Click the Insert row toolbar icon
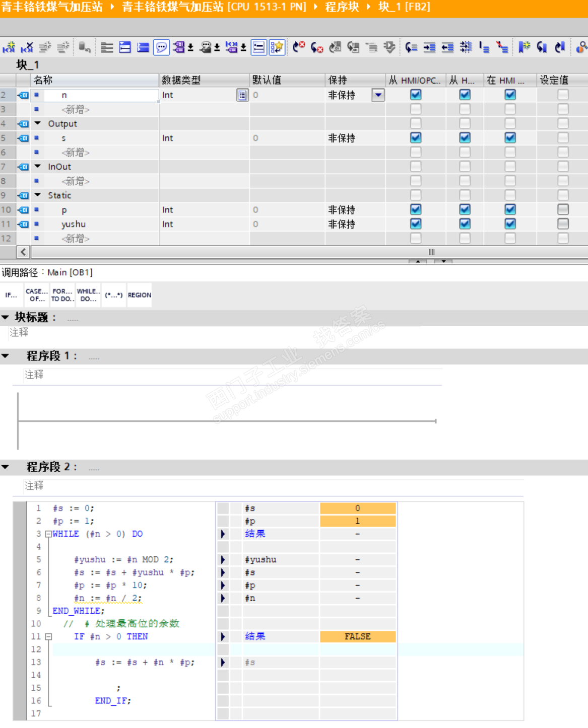Image resolution: width=588 pixels, height=728 pixels. click(45, 47)
